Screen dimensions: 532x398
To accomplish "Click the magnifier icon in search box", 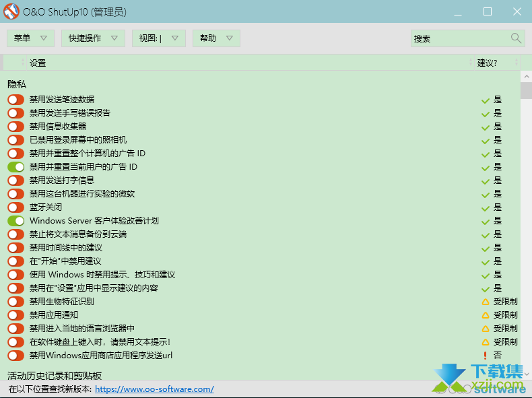I will pos(516,38).
